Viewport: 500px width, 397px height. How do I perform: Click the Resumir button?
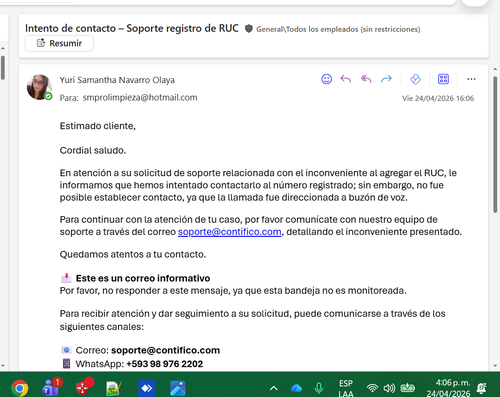pos(59,43)
